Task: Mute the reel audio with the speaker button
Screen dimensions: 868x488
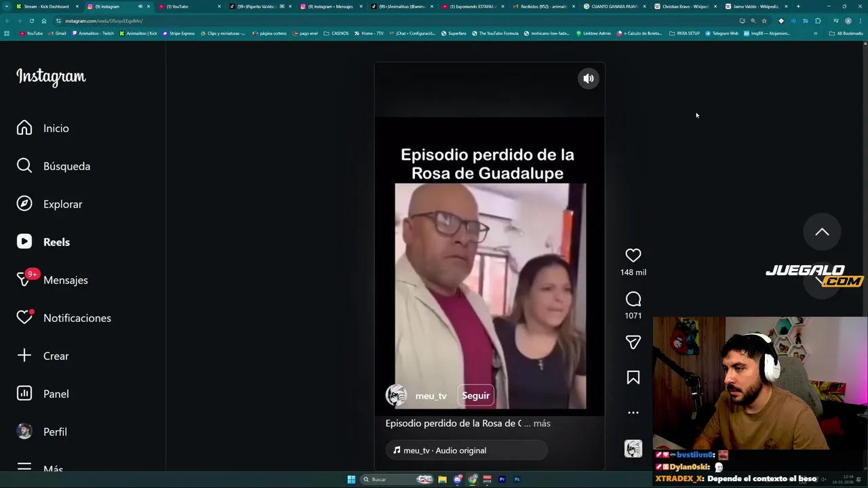Action: 589,79
